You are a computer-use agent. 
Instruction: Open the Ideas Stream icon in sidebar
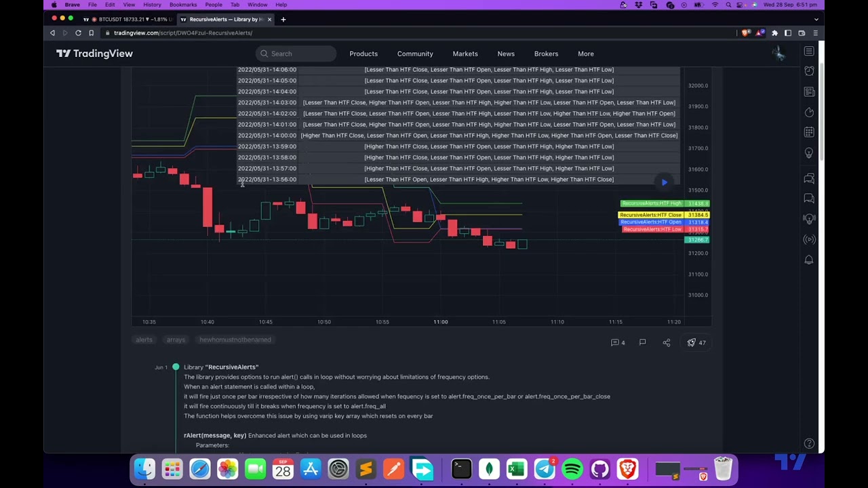pos(809,219)
